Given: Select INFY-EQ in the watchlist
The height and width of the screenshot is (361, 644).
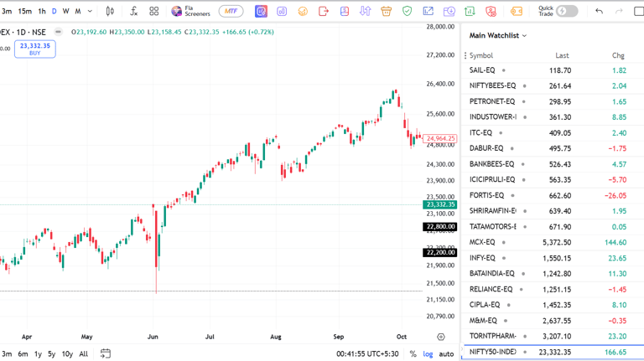Looking at the screenshot, I should pos(553,258).
